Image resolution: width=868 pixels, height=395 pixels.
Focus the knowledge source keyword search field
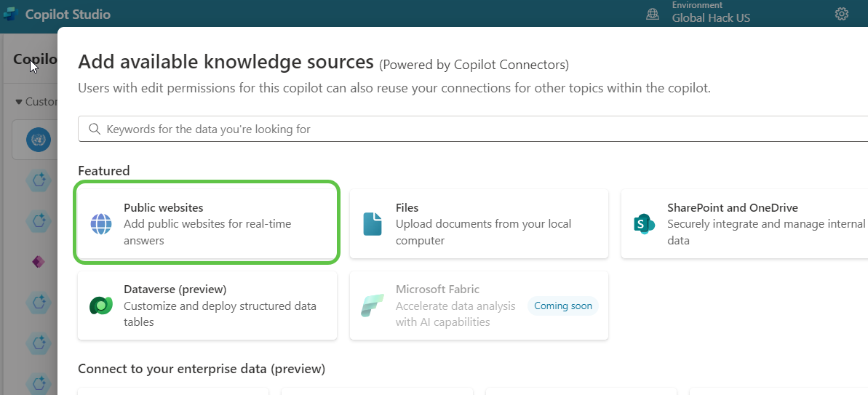473,129
